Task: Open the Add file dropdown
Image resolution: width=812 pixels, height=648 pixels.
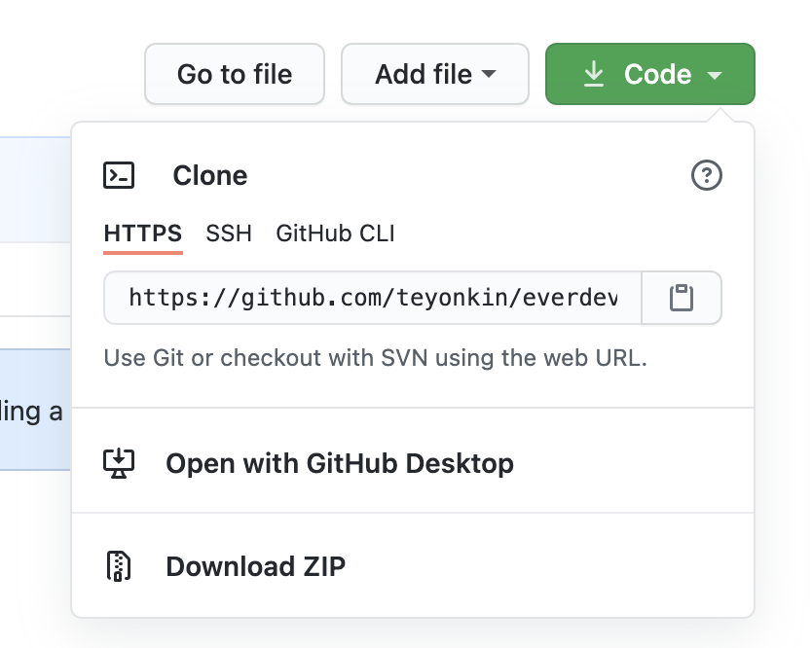Action: pos(435,74)
